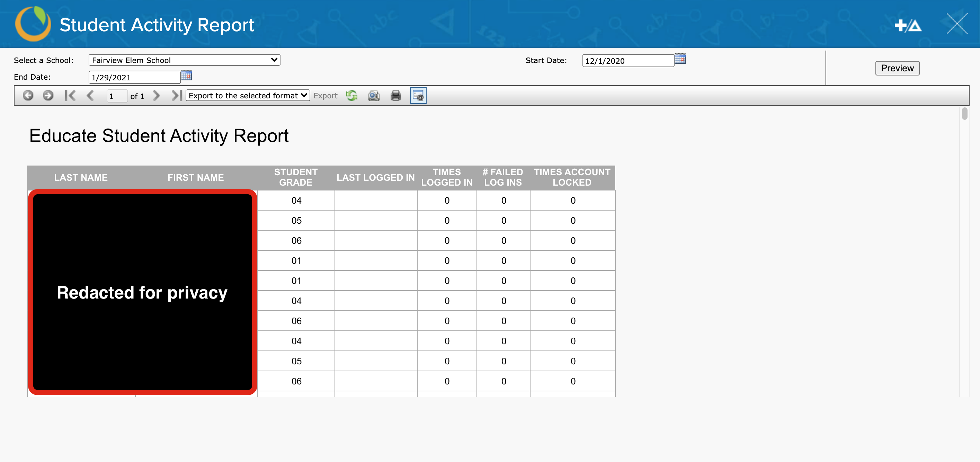Open the Select a School dropdown
Image resolution: width=980 pixels, height=462 pixels.
pyautogui.click(x=184, y=60)
